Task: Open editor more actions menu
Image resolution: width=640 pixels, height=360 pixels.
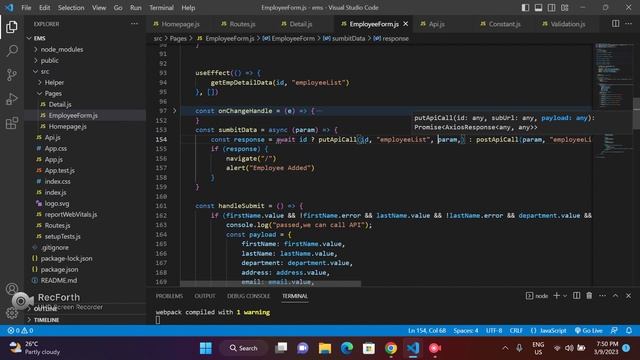Action: (x=629, y=24)
